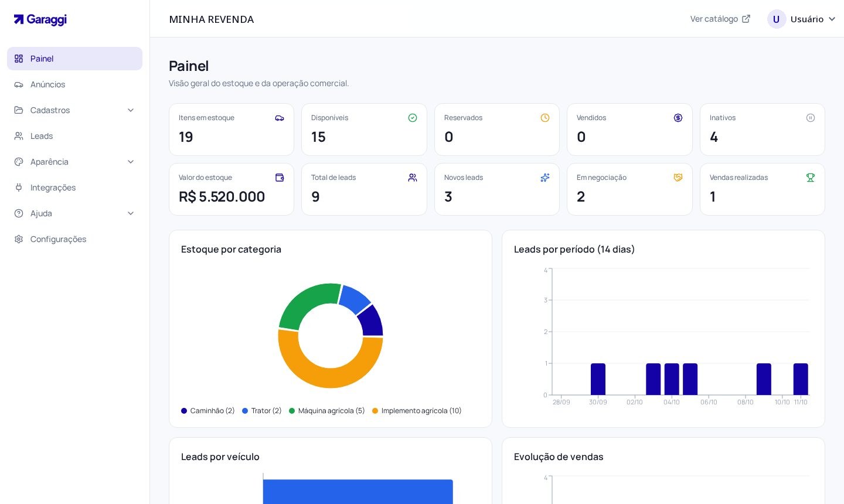The image size is (844, 504).
Task: Click the handshake icon on Em negociação card
Action: click(678, 178)
